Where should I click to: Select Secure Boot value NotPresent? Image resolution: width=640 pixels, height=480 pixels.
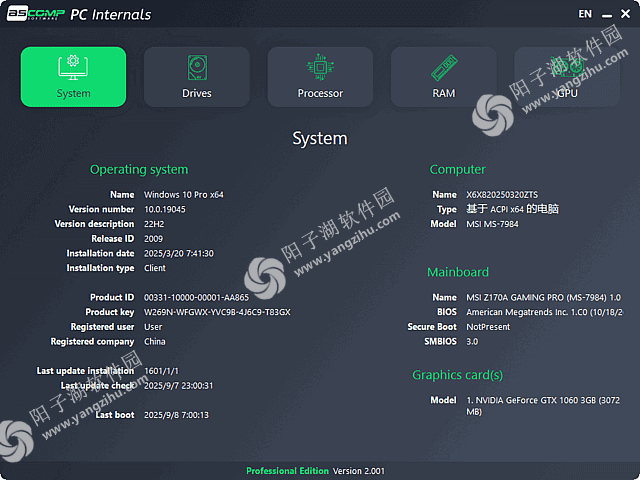click(488, 327)
